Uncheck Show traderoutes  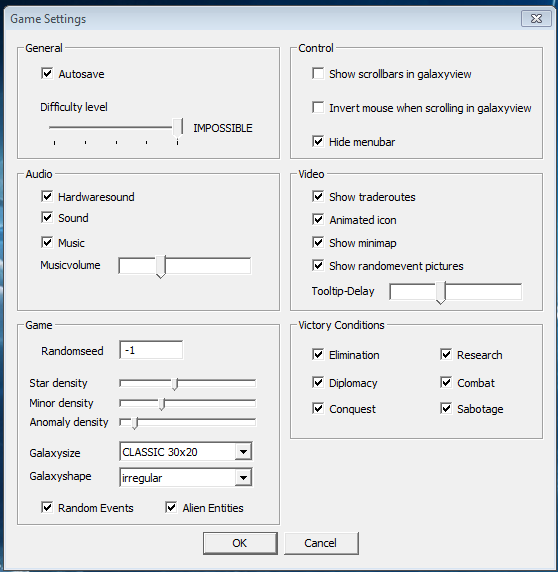(318, 196)
